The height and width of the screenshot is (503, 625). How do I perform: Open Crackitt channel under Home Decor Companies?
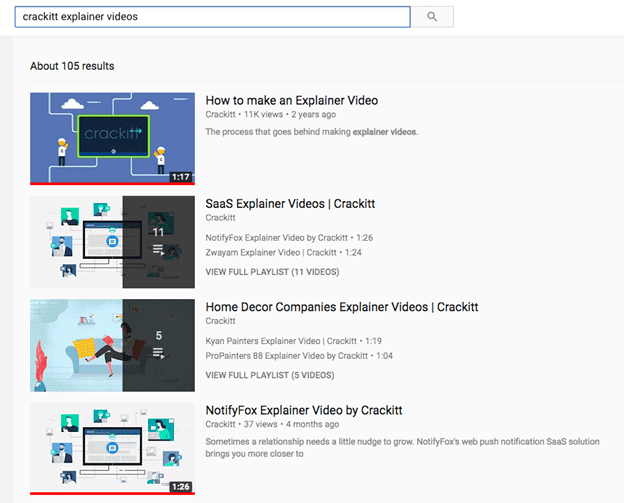click(x=220, y=321)
